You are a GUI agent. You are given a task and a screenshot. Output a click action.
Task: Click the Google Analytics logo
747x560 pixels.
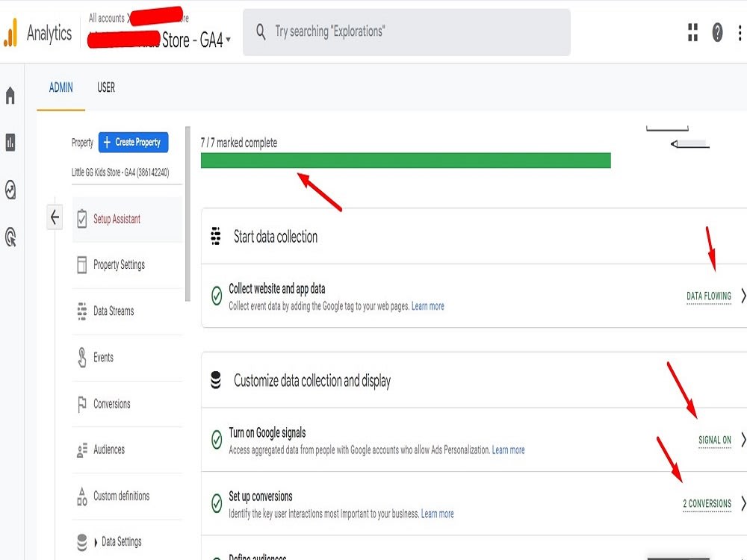pos(10,32)
